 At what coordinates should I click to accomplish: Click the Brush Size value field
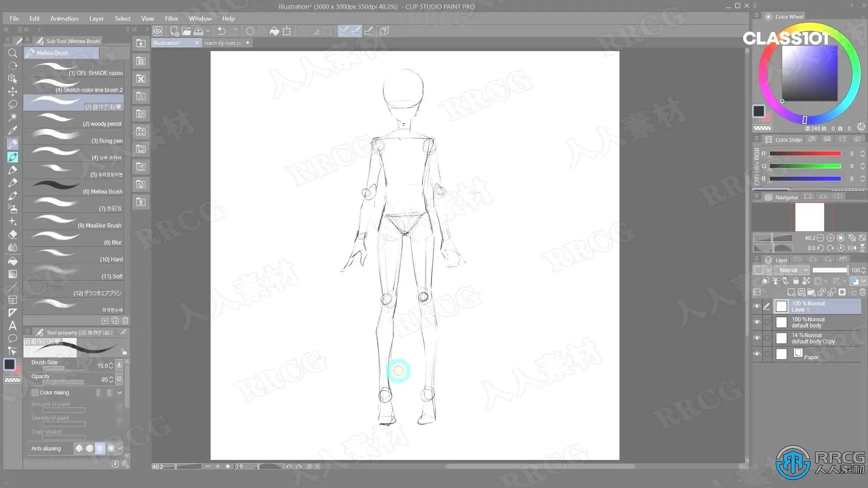(103, 366)
